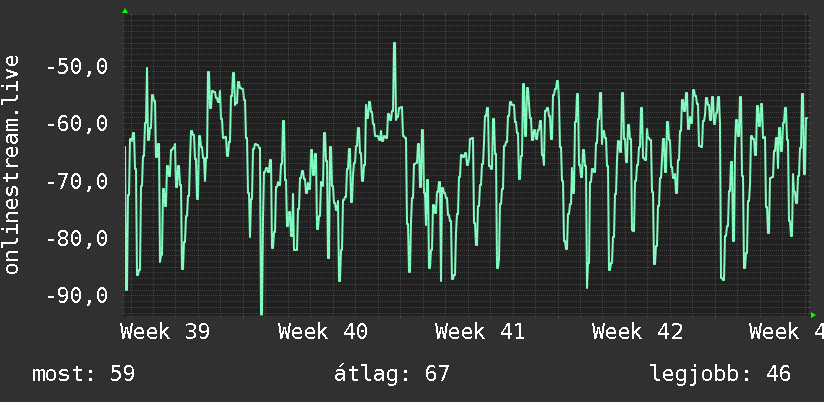Click the 'Week 39' axis label
Image resolution: width=824 pixels, height=402 pixels.
(165, 332)
